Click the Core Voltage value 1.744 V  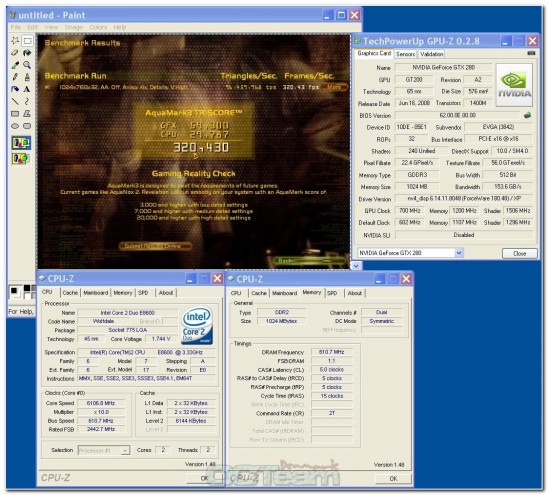[161, 339]
